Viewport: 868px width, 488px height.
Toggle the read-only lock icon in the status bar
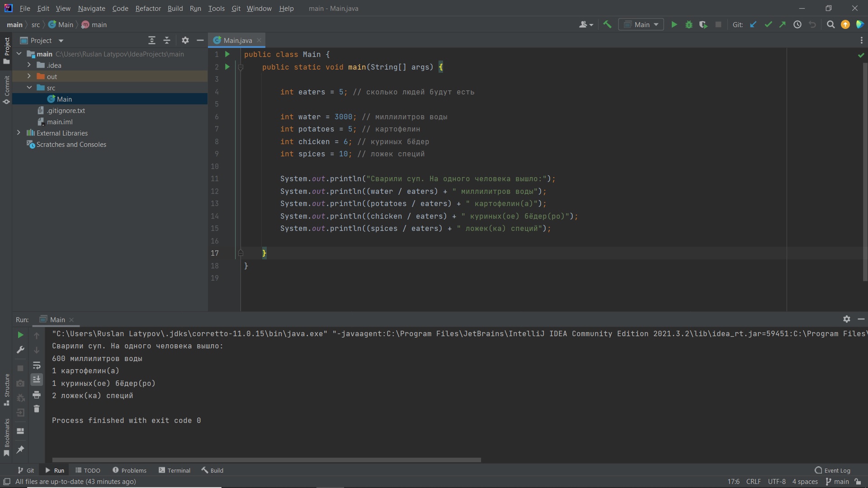(858, 482)
